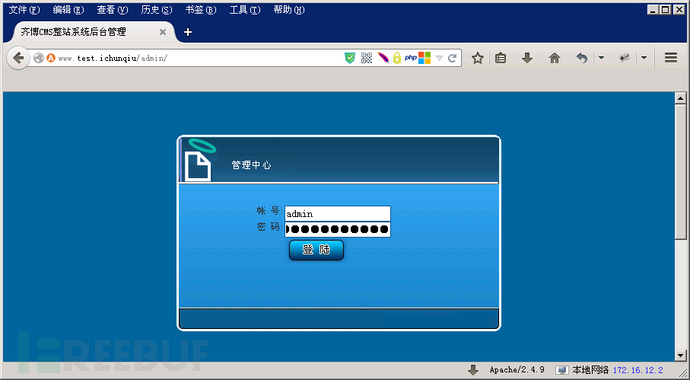The width and height of the screenshot is (690, 380).
Task: Expand dropdown arrow next to undo icon
Action: pyautogui.click(x=601, y=58)
